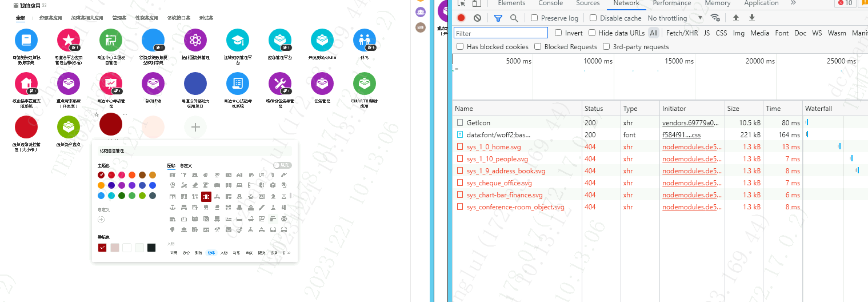
Task: Open the nodemodules initiator link for sys_1_0_home.svg
Action: coord(691,147)
